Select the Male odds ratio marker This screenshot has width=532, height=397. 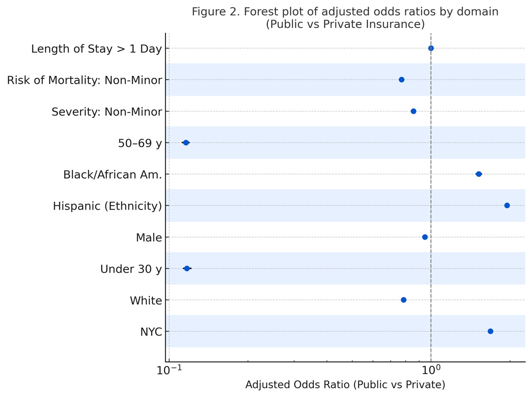point(425,237)
